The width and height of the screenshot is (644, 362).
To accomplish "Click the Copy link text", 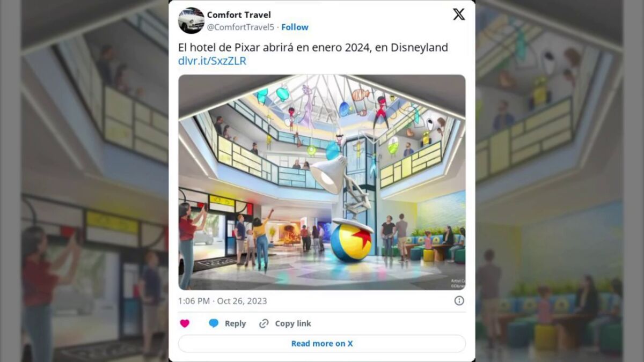I will (x=293, y=323).
